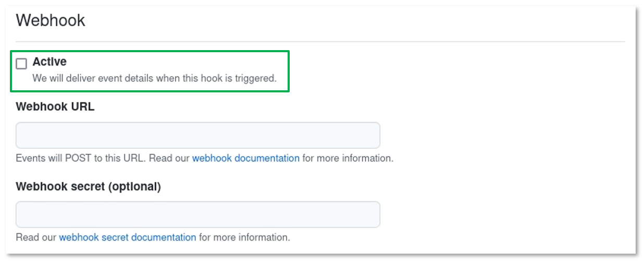Open the webhook secret documentation link
The width and height of the screenshot is (644, 262).
[x=128, y=237]
